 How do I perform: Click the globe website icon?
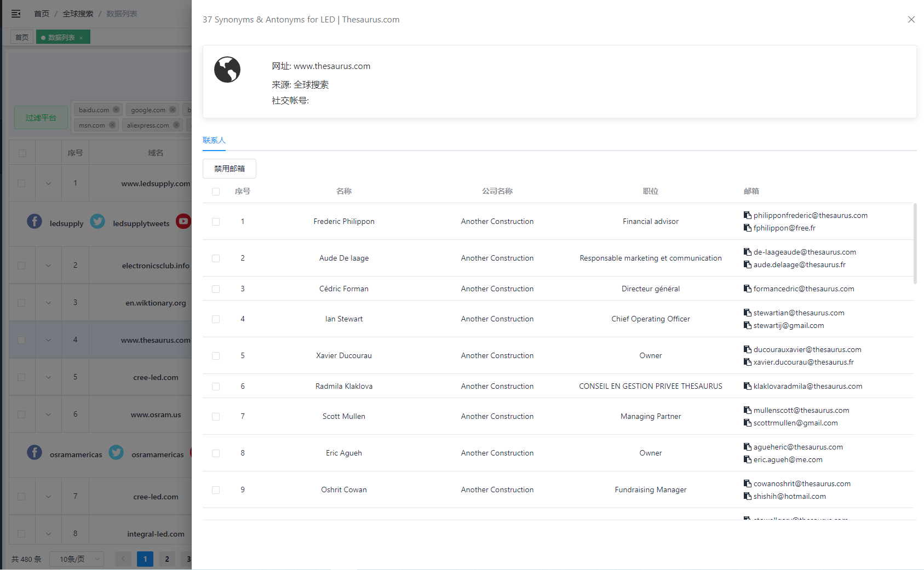227,70
